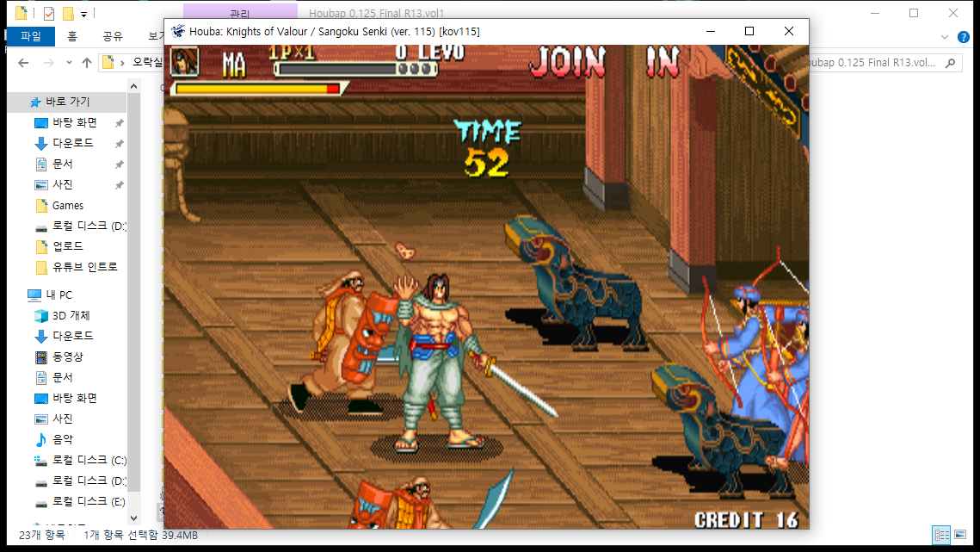This screenshot has height=552, width=980.
Task: Select the 관리 contextual tab in Explorer
Action: [x=240, y=13]
